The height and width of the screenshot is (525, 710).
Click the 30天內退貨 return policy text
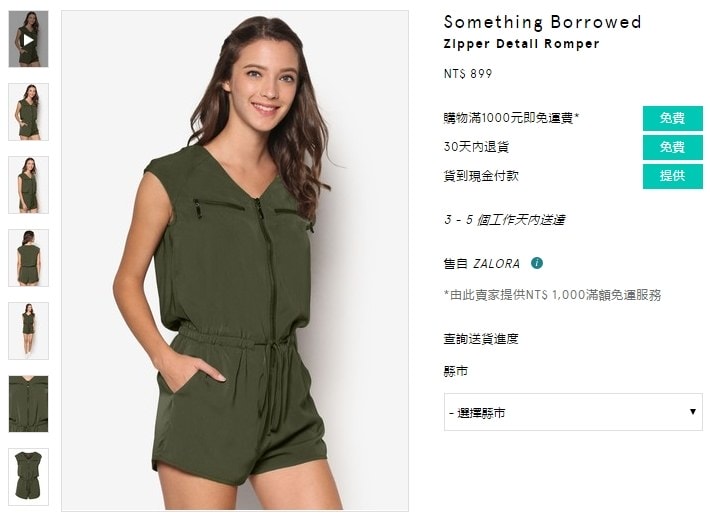click(476, 147)
